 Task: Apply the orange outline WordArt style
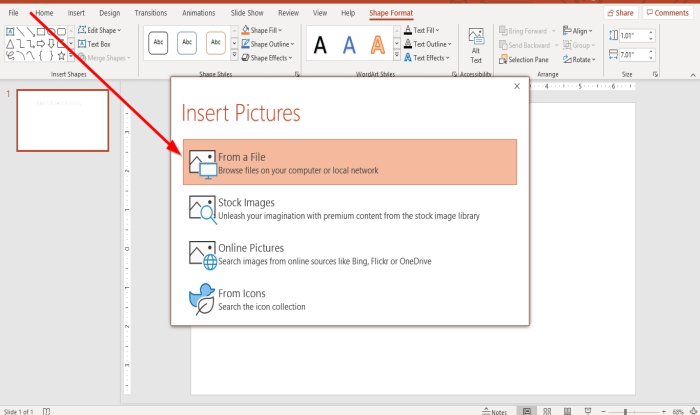pyautogui.click(x=378, y=45)
